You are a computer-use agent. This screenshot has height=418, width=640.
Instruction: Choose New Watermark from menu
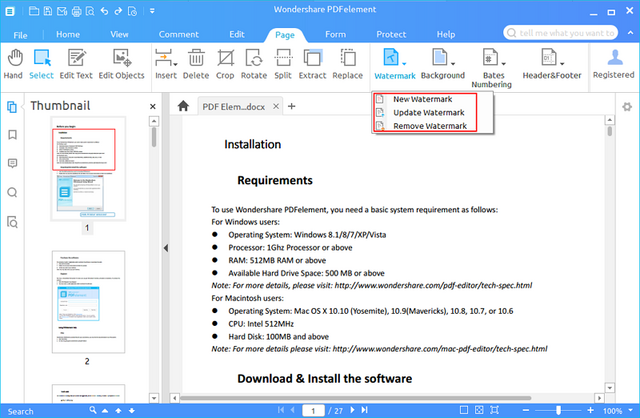pos(425,99)
